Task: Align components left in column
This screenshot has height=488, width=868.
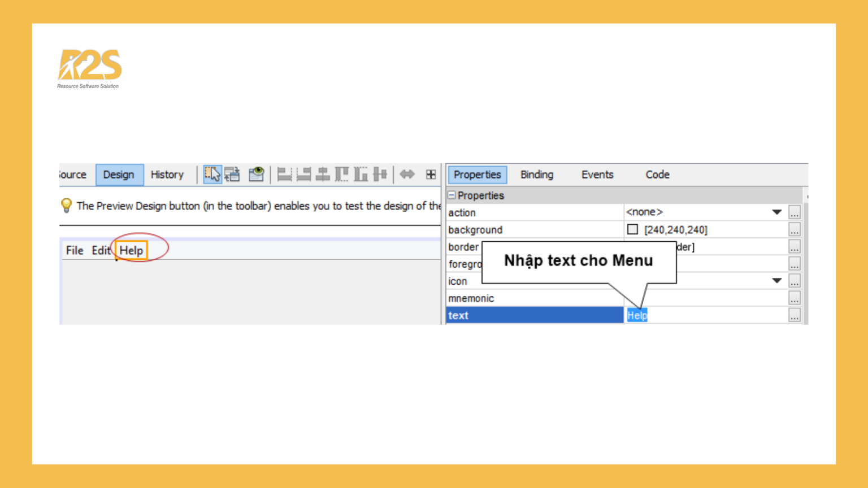Action: pyautogui.click(x=284, y=175)
